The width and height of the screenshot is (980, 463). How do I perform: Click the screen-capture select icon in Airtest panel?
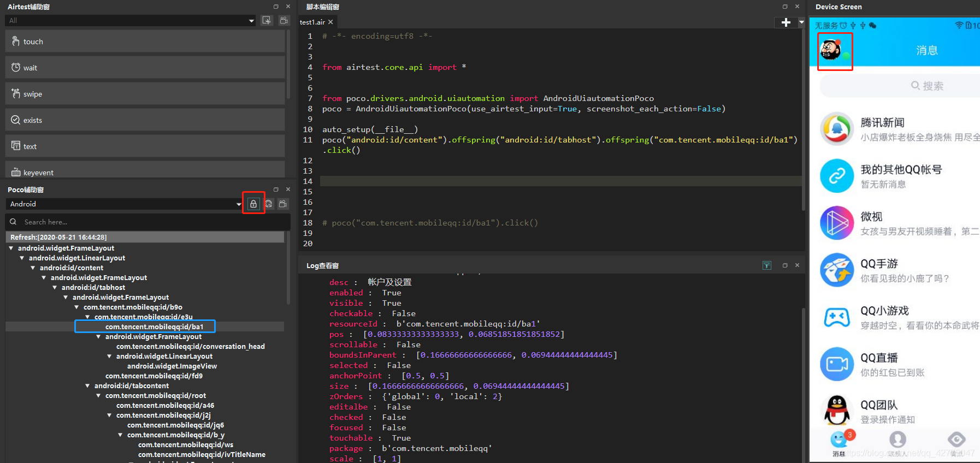tap(267, 20)
